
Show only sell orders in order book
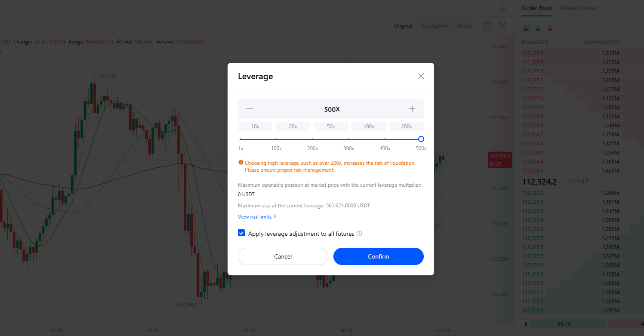tap(549, 28)
